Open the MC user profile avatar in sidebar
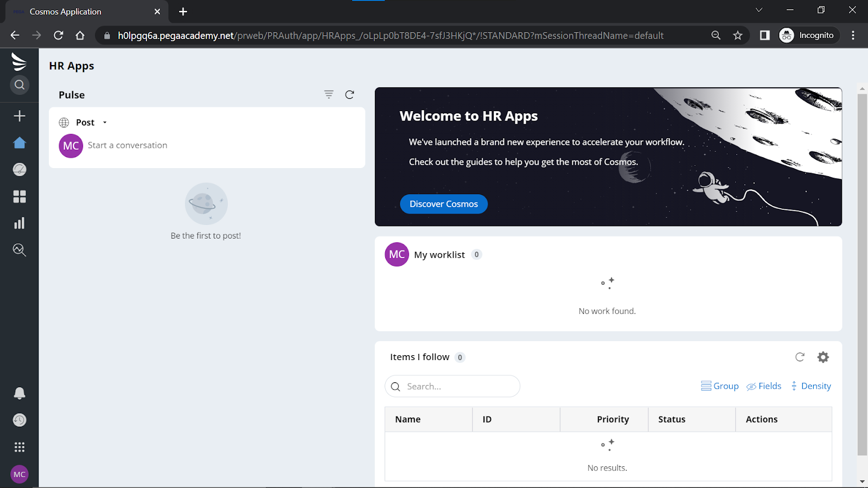868x488 pixels. tap(20, 474)
